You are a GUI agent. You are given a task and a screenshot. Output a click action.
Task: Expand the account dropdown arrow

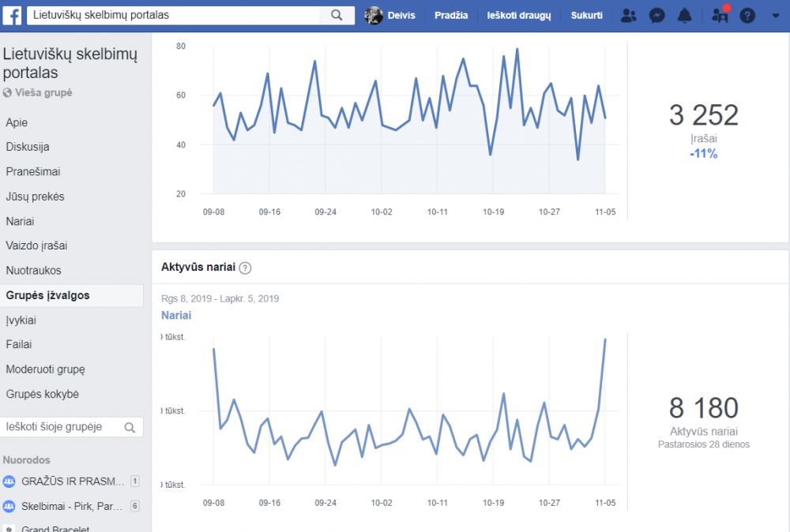(776, 16)
